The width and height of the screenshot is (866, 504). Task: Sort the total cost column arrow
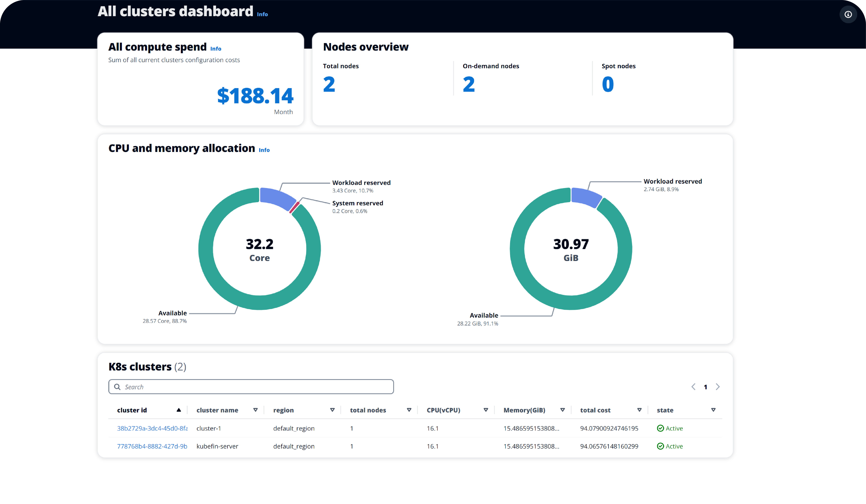(639, 410)
